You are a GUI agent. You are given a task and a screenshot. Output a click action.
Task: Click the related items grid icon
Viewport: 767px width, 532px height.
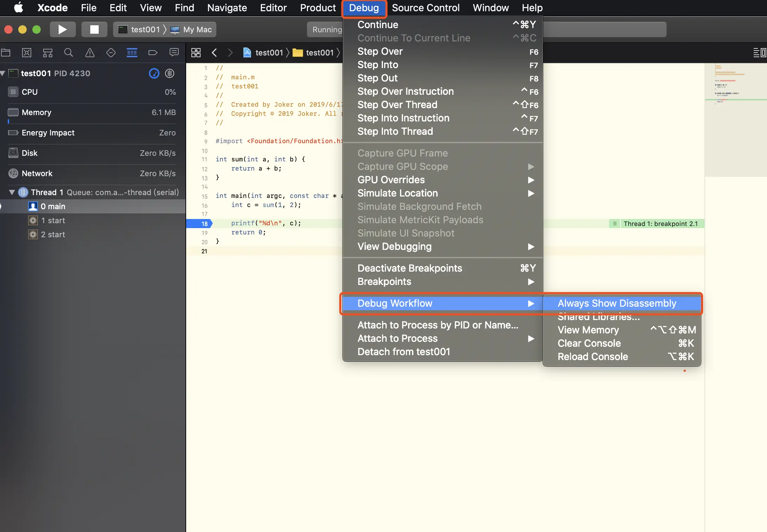(196, 53)
